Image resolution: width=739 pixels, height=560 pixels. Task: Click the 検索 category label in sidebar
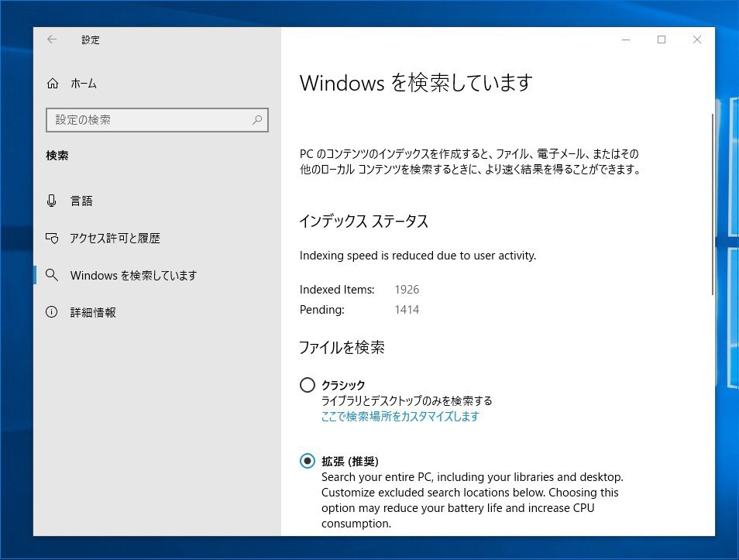pos(57,156)
